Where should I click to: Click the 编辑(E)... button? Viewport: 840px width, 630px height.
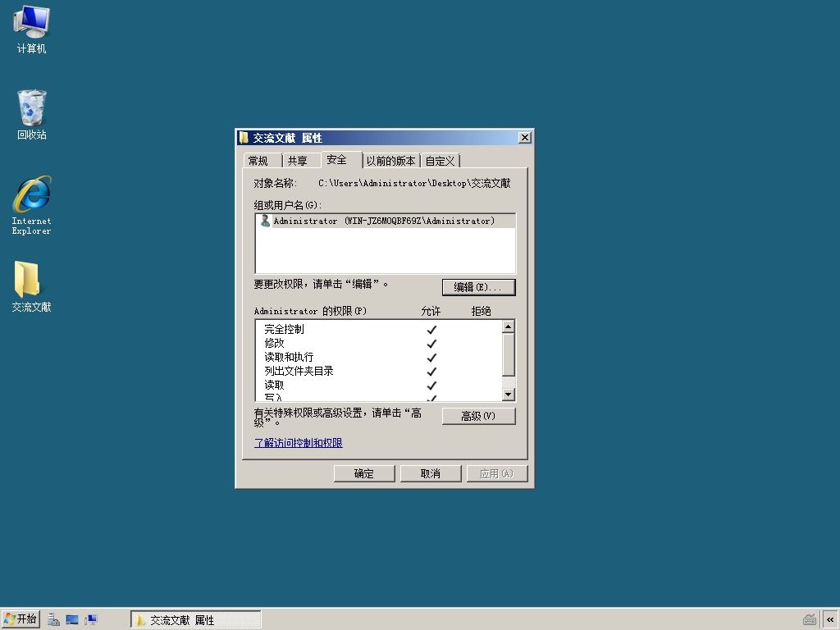[478, 287]
